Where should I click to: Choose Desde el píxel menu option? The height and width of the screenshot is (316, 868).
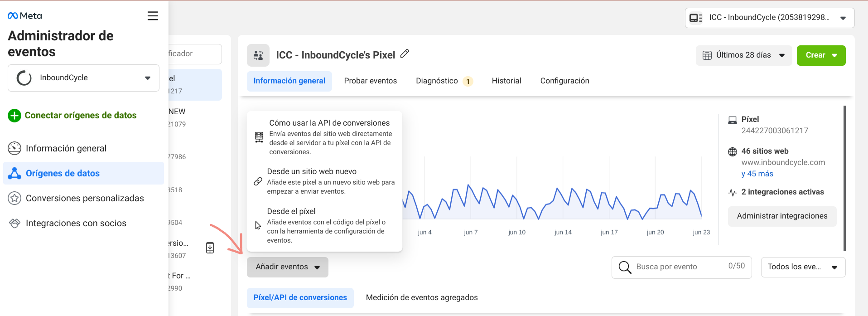324,225
